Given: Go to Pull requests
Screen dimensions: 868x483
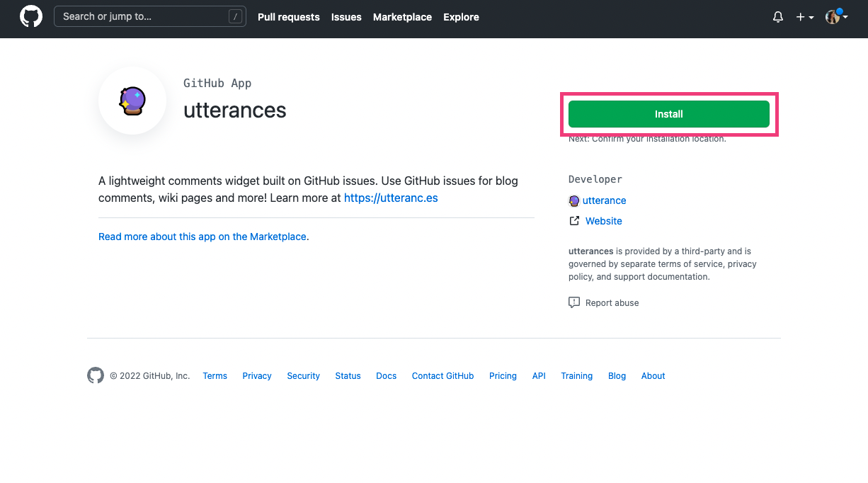Looking at the screenshot, I should 289,17.
